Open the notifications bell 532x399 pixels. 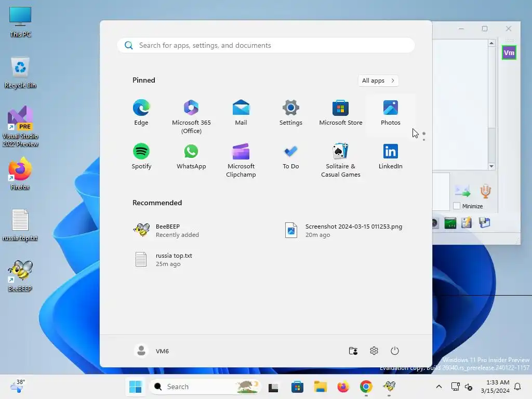tap(518, 387)
